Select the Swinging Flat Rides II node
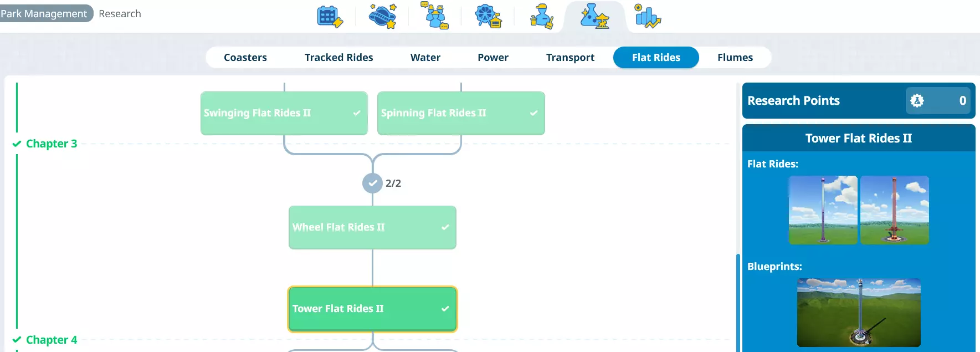 coord(284,113)
